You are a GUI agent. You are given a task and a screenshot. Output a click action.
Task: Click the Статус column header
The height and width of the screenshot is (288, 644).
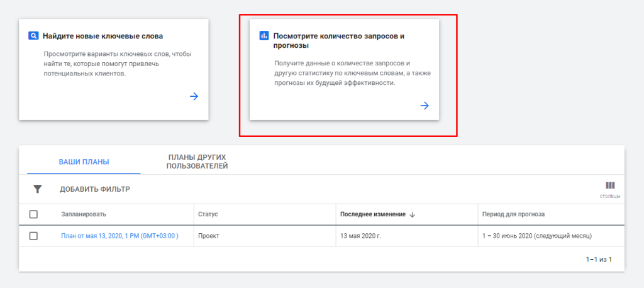point(208,215)
